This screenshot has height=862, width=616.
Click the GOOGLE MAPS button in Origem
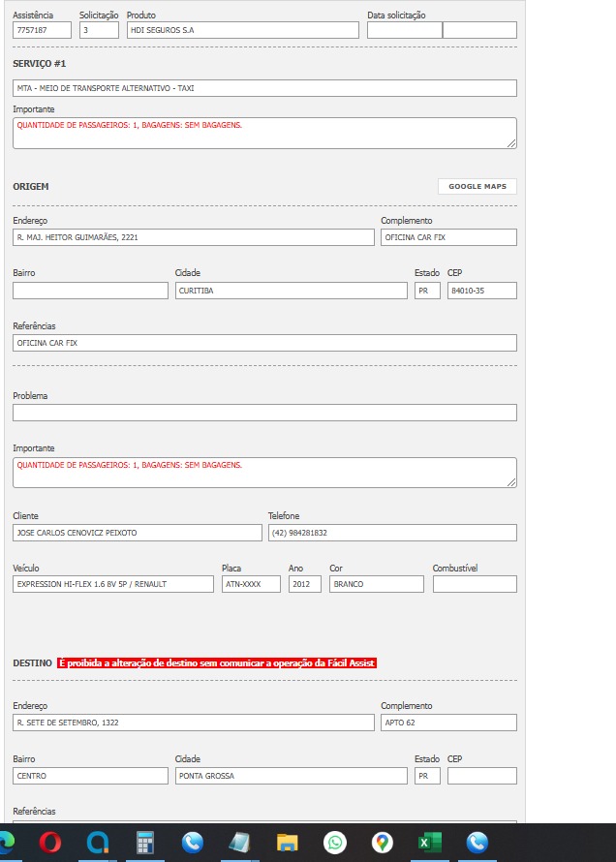[x=477, y=186]
